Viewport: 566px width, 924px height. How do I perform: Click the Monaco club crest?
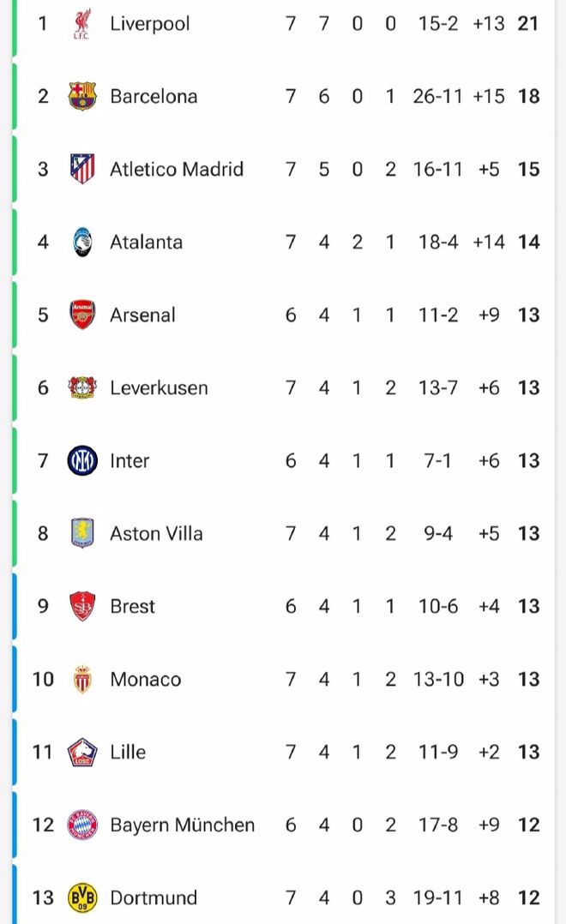[82, 679]
